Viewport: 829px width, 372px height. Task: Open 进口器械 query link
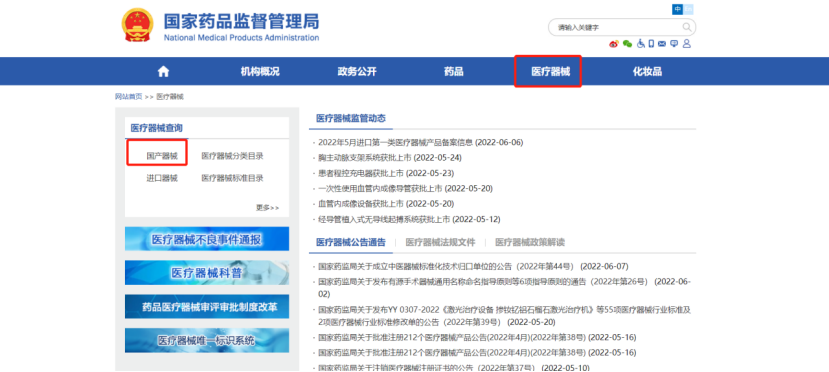tap(162, 178)
